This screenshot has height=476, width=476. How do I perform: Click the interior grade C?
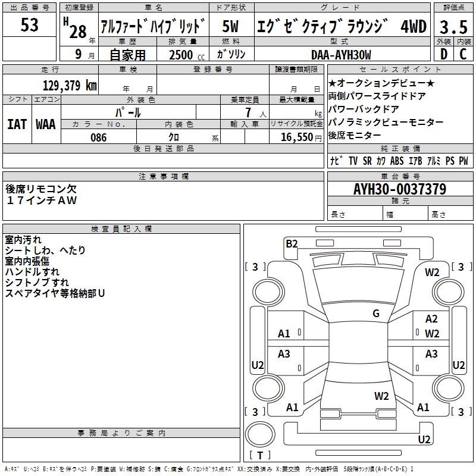[x=463, y=54]
